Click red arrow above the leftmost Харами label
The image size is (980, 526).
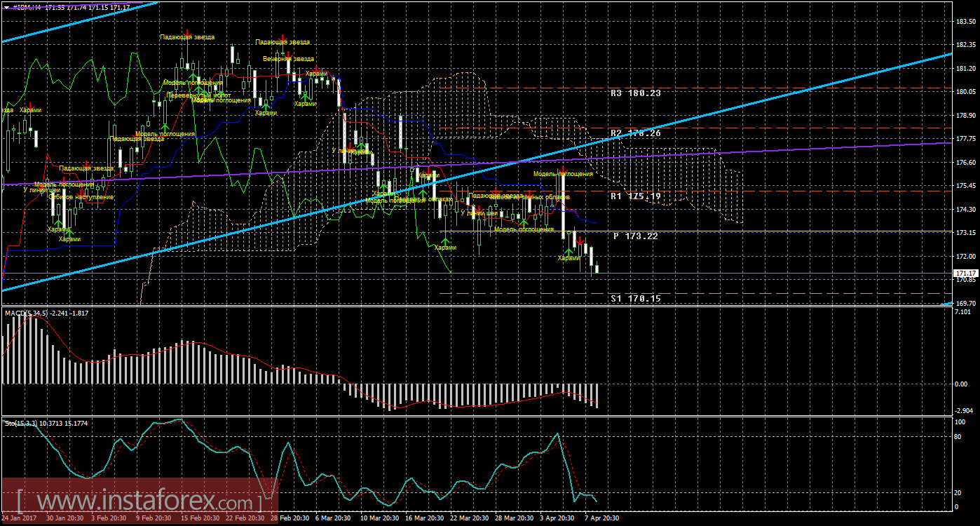(x=29, y=107)
